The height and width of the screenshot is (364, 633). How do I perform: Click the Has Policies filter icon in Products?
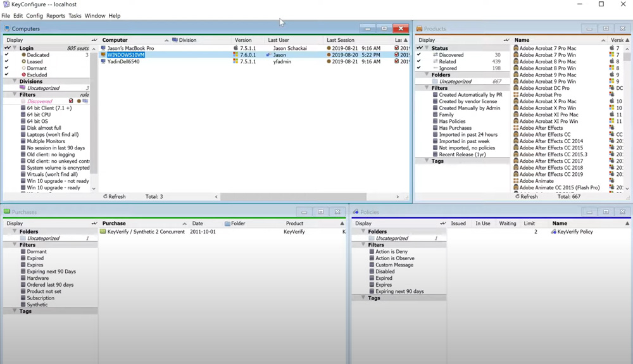(436, 121)
